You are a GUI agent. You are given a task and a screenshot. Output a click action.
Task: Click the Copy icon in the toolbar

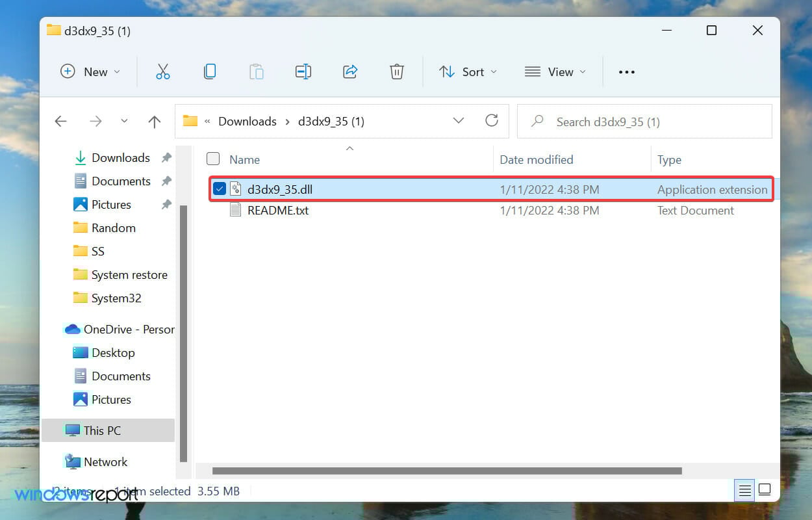click(210, 71)
